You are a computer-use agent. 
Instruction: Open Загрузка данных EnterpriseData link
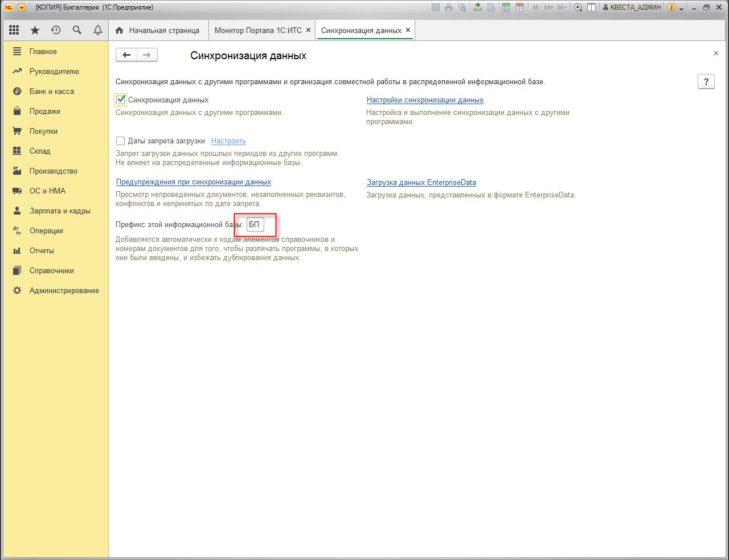[x=421, y=183]
